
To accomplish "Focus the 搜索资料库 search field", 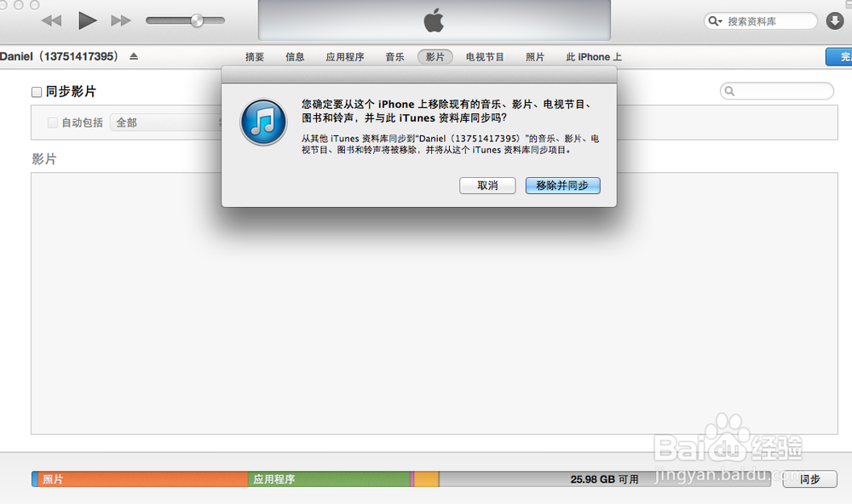I will 761,21.
